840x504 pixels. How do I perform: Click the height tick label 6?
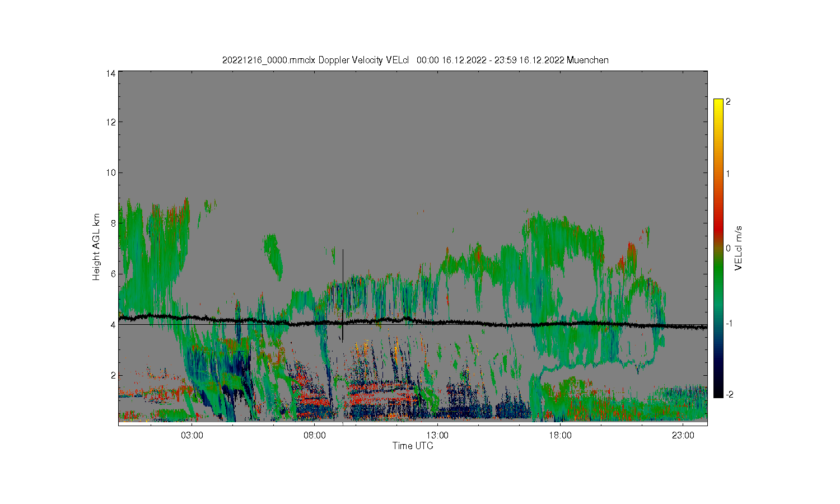tap(113, 274)
